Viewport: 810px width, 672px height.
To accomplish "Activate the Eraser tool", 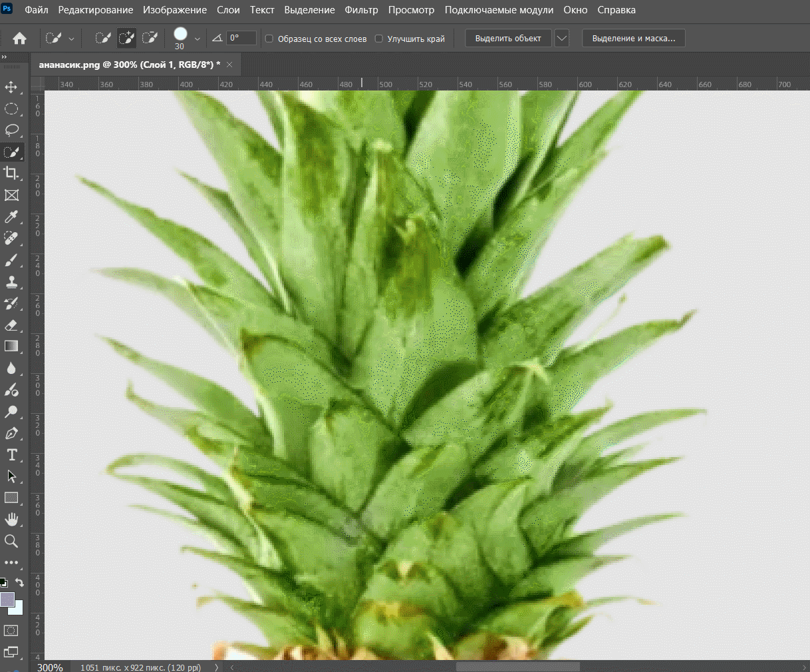I will coord(11,325).
